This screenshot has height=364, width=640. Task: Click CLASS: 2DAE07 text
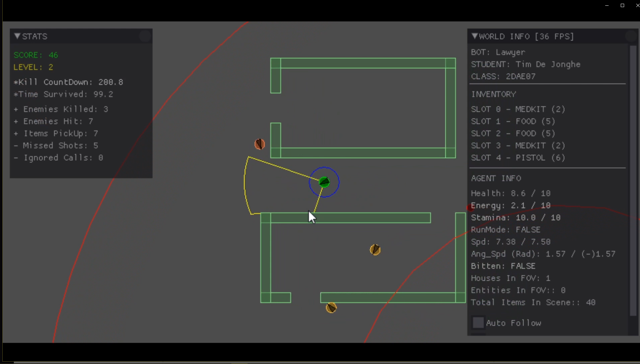coord(503,77)
